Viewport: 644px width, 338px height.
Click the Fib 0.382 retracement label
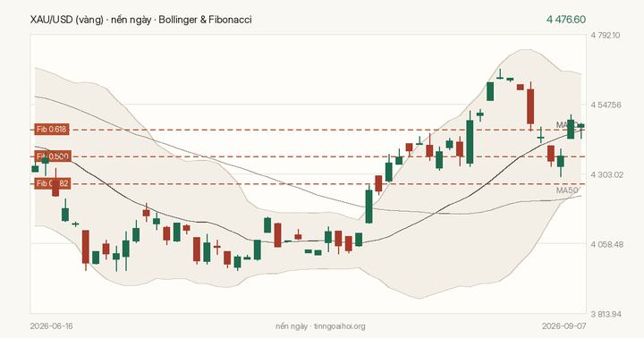click(x=53, y=183)
